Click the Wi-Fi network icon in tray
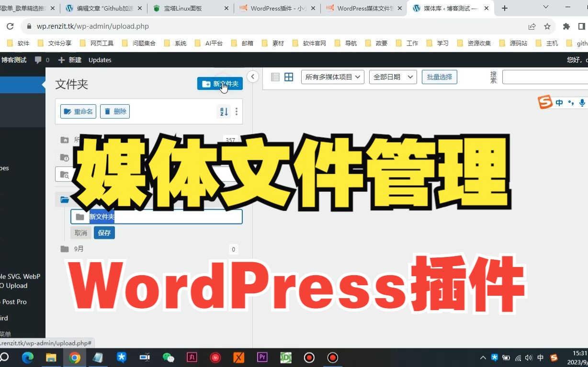588x367 pixels. [518, 358]
